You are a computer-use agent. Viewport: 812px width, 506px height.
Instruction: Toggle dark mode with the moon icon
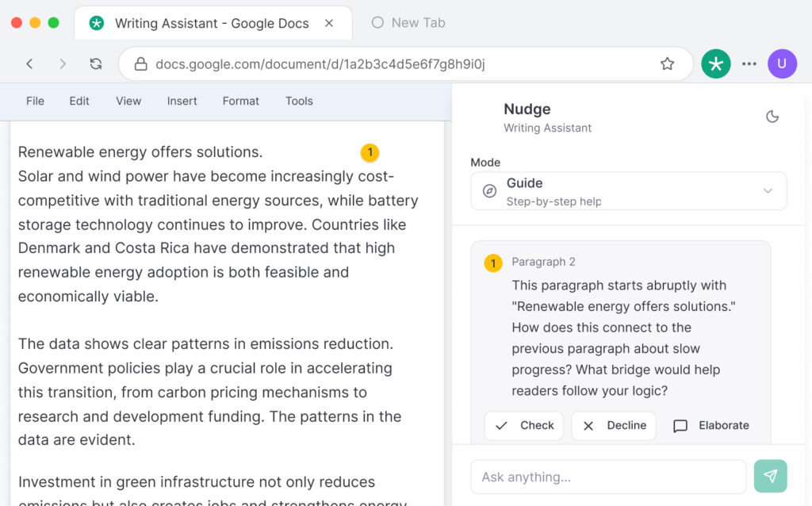(x=772, y=117)
